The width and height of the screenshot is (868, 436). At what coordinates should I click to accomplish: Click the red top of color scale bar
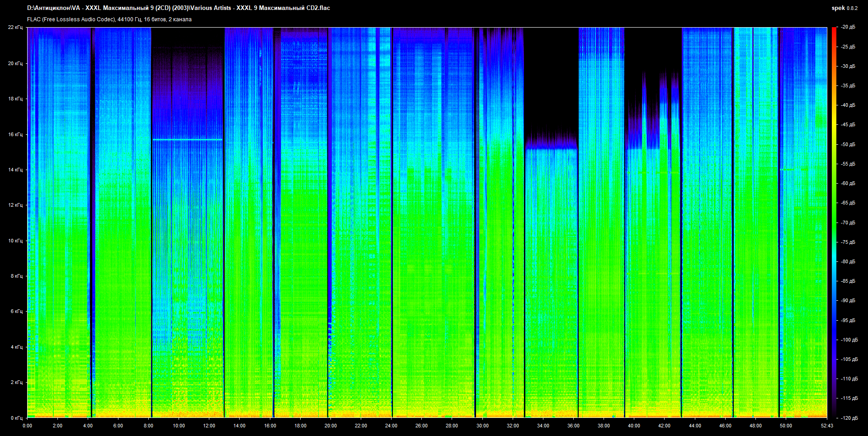pyautogui.click(x=834, y=30)
